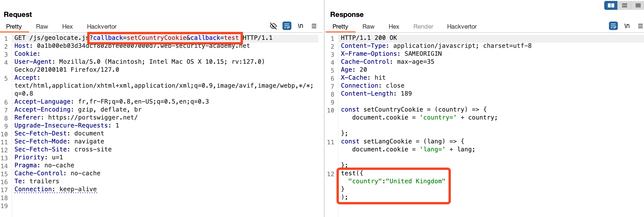Open the Response panel hamburger options menu
This screenshot has width=644, height=217.
[x=640, y=26]
